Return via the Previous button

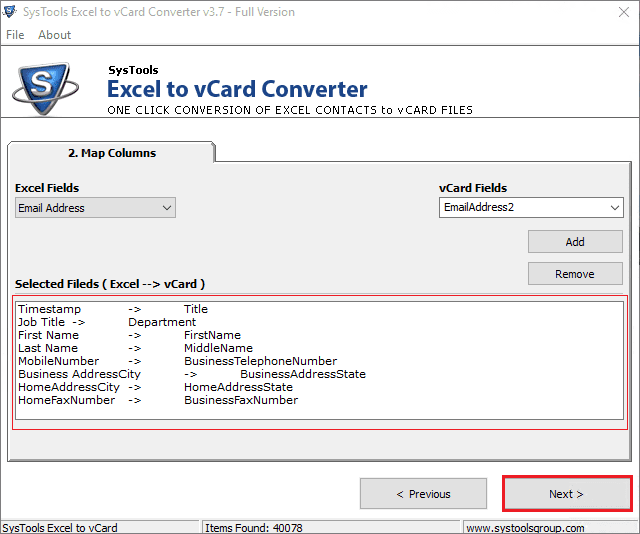[x=423, y=494]
